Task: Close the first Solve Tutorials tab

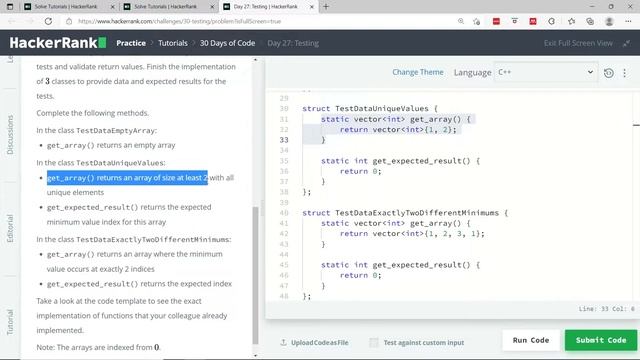Action: 113,7
